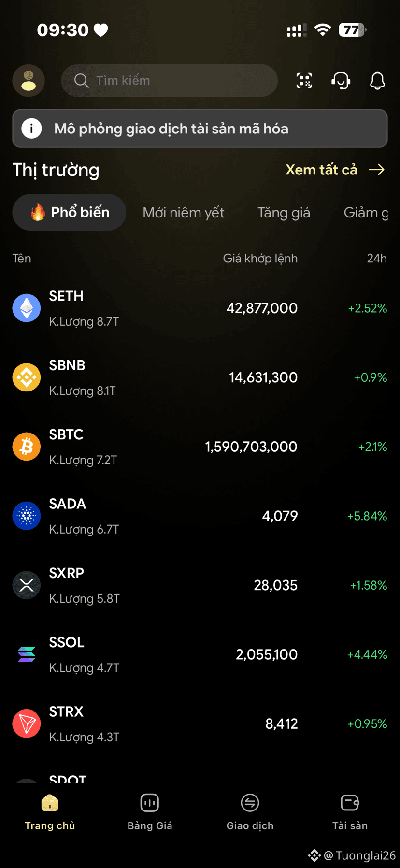The image size is (400, 868).
Task: Tap the SADA Cardano coin icon
Action: click(x=27, y=516)
